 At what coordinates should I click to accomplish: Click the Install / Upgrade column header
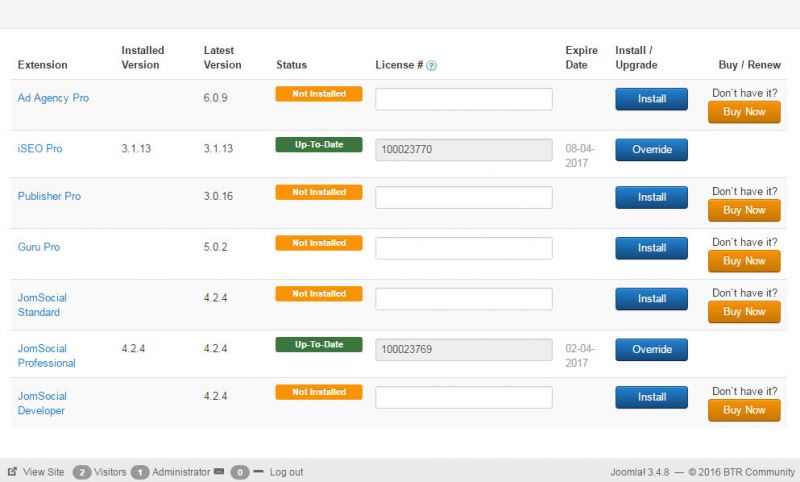tap(636, 58)
